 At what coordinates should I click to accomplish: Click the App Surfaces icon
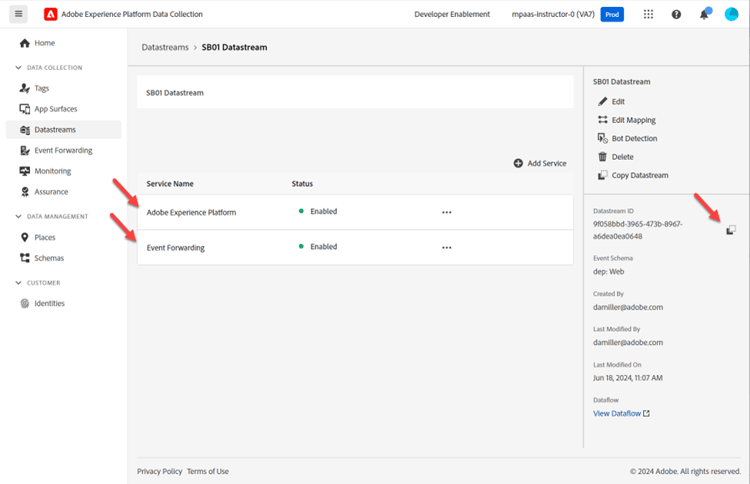(x=24, y=109)
